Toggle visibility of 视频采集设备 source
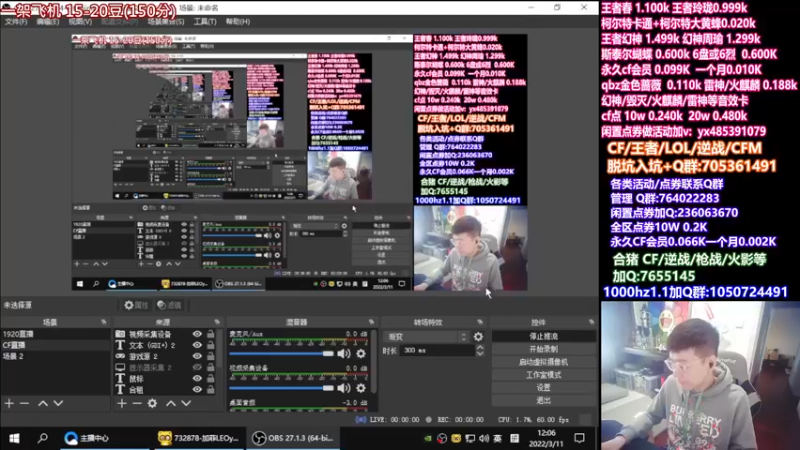The height and width of the screenshot is (450, 800). [197, 334]
